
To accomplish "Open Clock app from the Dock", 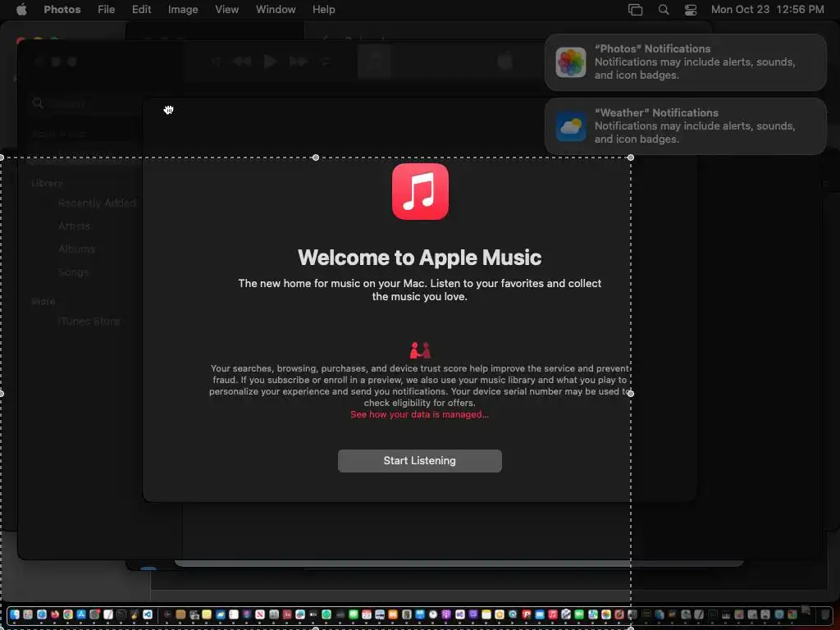I will (x=433, y=614).
